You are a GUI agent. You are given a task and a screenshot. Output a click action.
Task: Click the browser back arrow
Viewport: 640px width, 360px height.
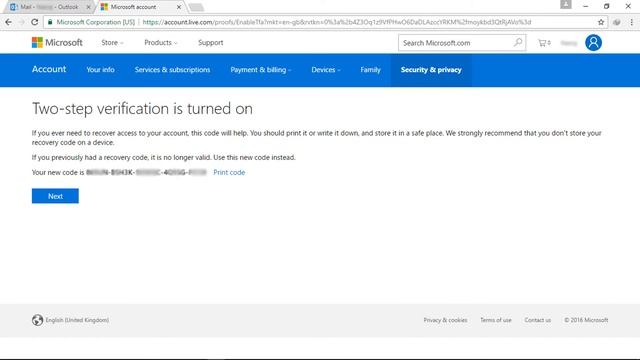[9, 22]
